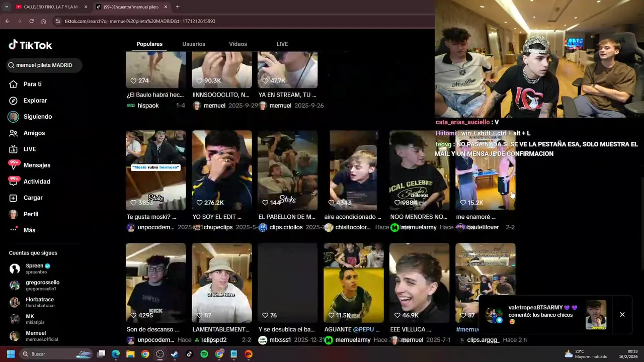The width and height of the screenshot is (644, 362).
Task: Open the clips.criollos author link
Action: [286, 227]
